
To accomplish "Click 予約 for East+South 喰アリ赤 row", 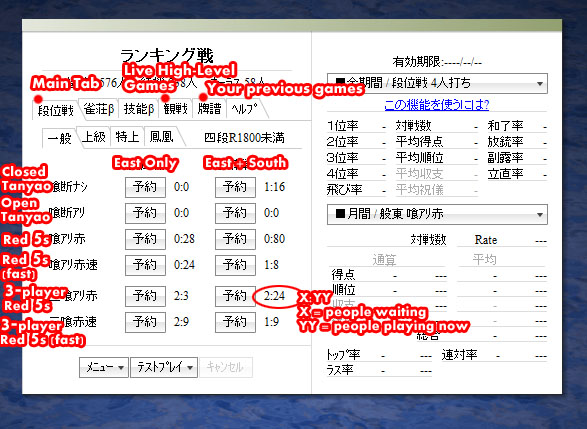I will [x=235, y=239].
